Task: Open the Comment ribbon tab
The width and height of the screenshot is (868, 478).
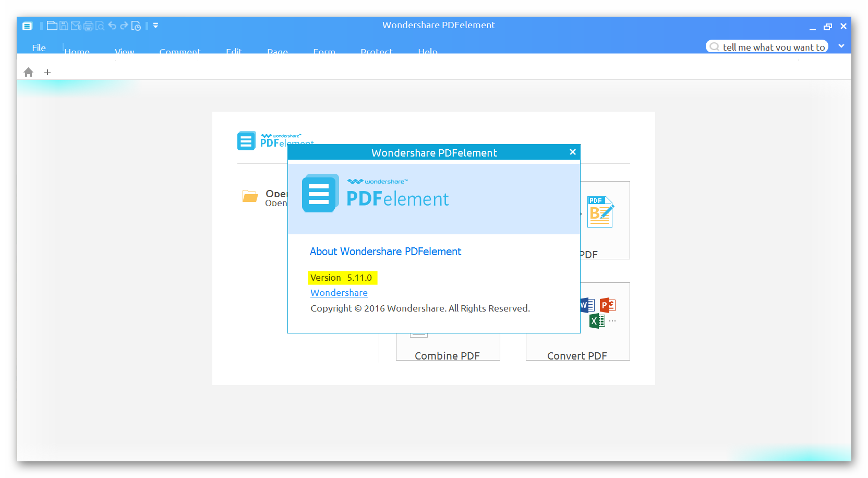Action: click(x=180, y=51)
